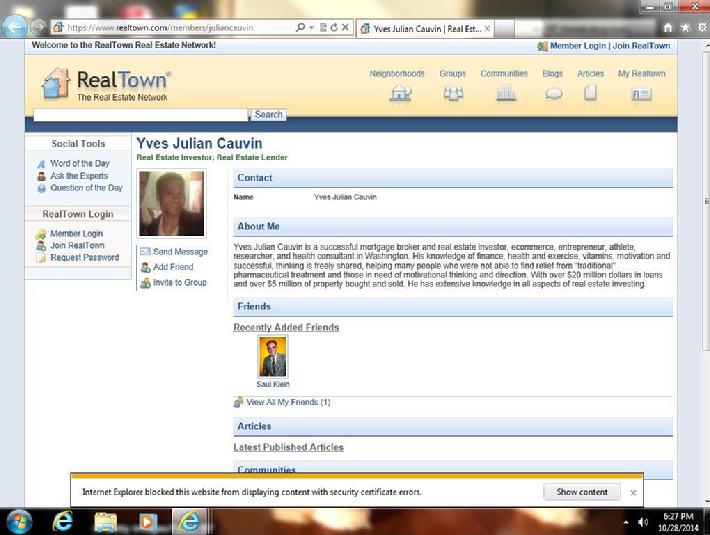The image size is (710, 535).
Task: Click the address bar search magnifier icon
Action: [x=300, y=27]
